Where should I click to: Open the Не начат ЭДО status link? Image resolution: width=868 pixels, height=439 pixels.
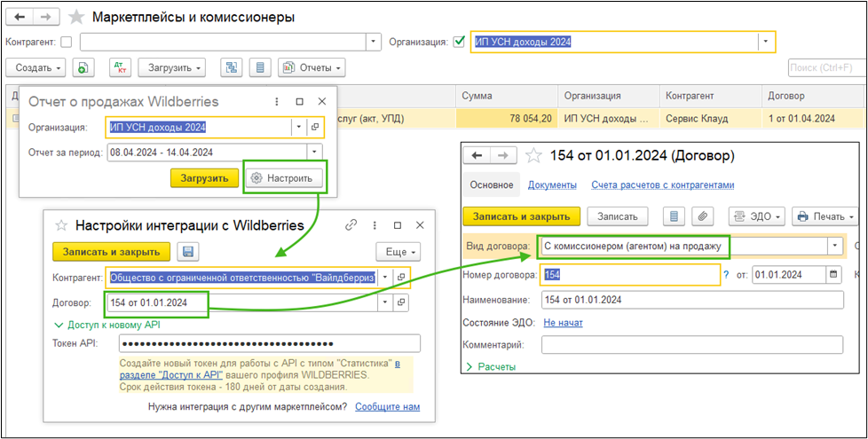pyautogui.click(x=563, y=322)
